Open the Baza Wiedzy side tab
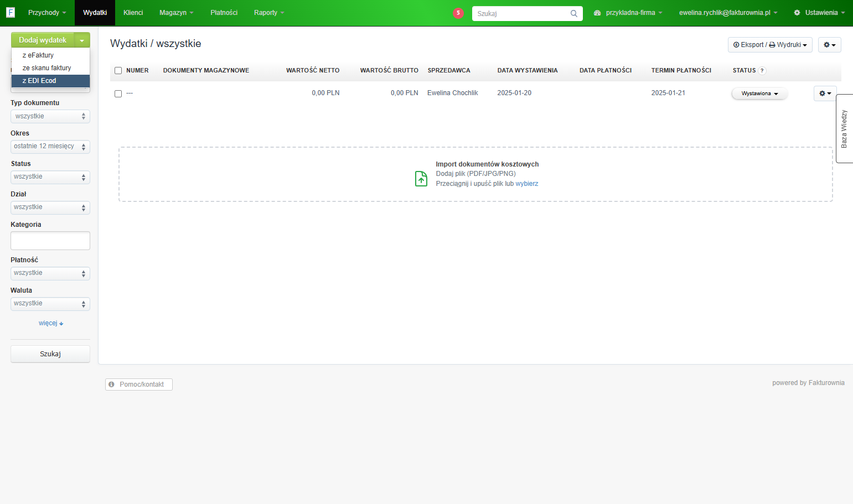The width and height of the screenshot is (853, 504). click(844, 129)
